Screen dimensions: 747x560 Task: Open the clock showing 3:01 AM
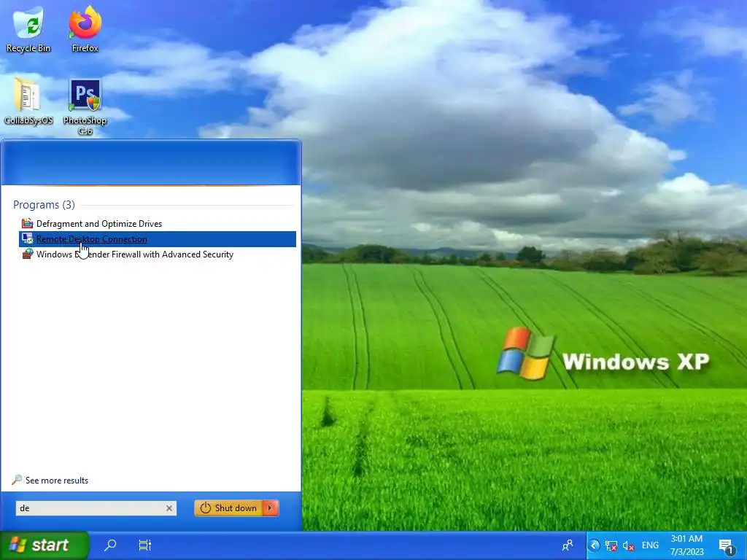686,545
